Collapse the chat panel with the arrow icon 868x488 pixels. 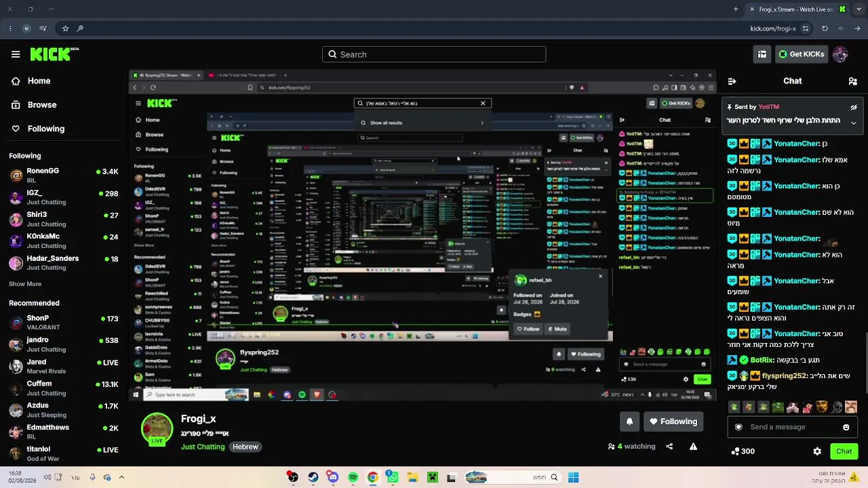[732, 81]
